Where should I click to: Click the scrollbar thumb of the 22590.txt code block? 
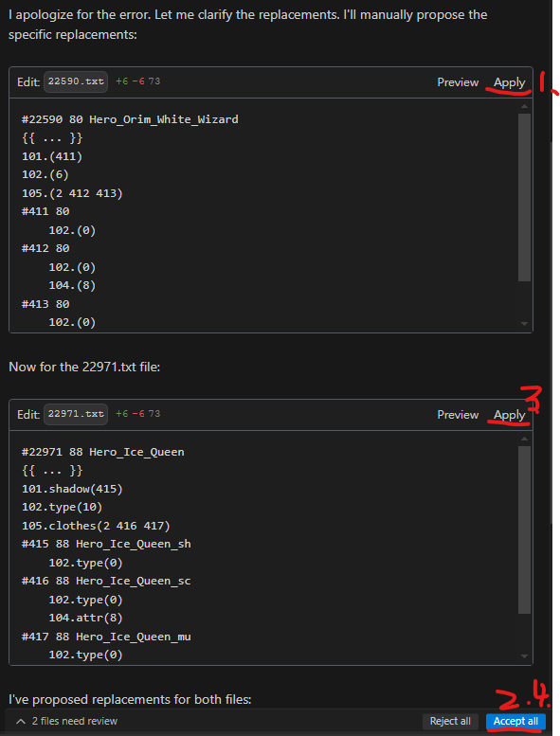click(x=524, y=197)
